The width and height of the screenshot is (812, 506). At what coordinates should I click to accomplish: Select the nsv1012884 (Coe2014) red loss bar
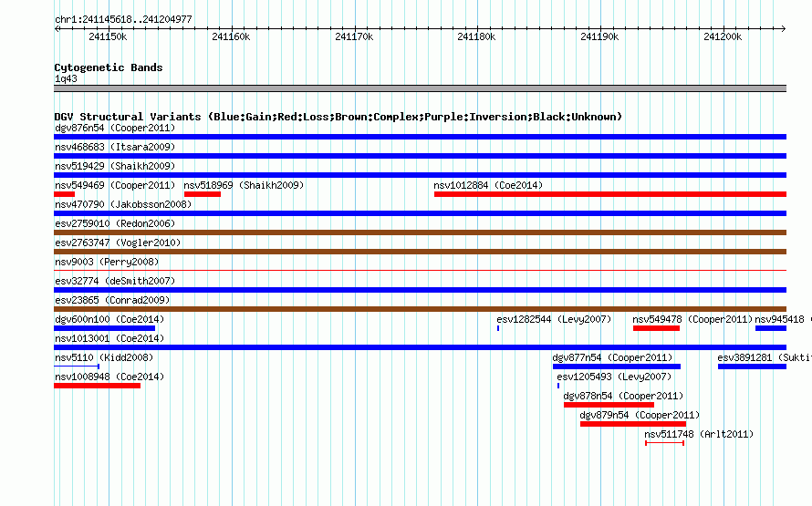(610, 194)
